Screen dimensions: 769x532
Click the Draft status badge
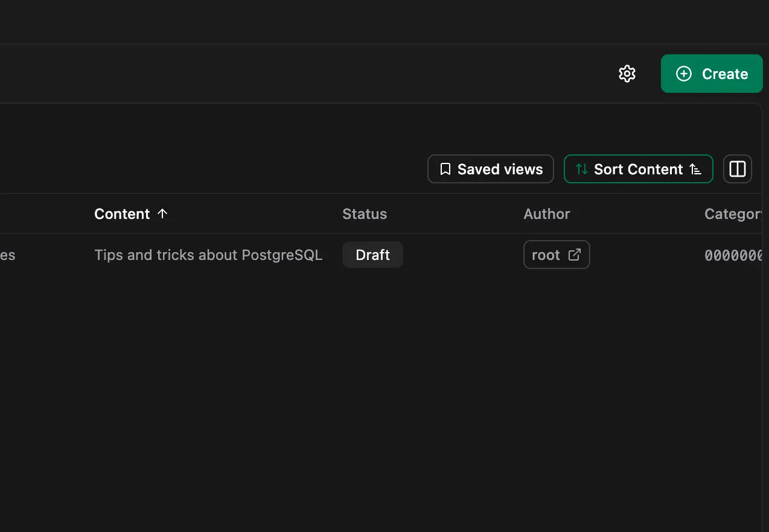click(x=372, y=255)
